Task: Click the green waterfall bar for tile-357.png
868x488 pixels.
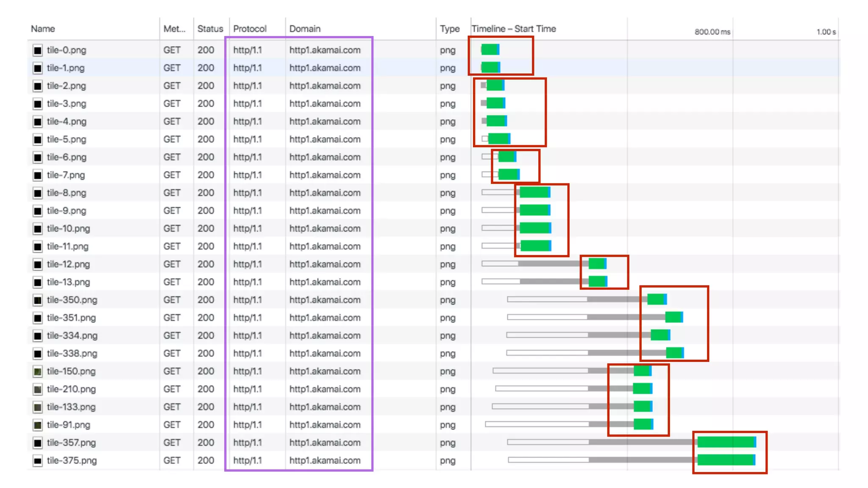Action: pyautogui.click(x=726, y=442)
